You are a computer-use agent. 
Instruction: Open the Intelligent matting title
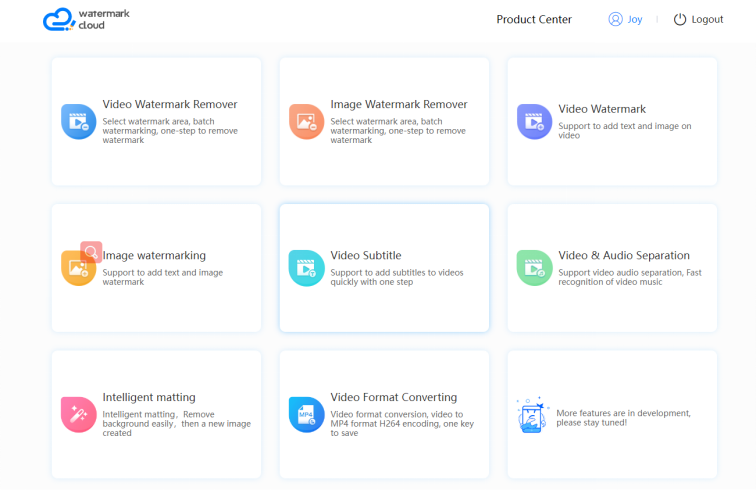[x=149, y=397]
